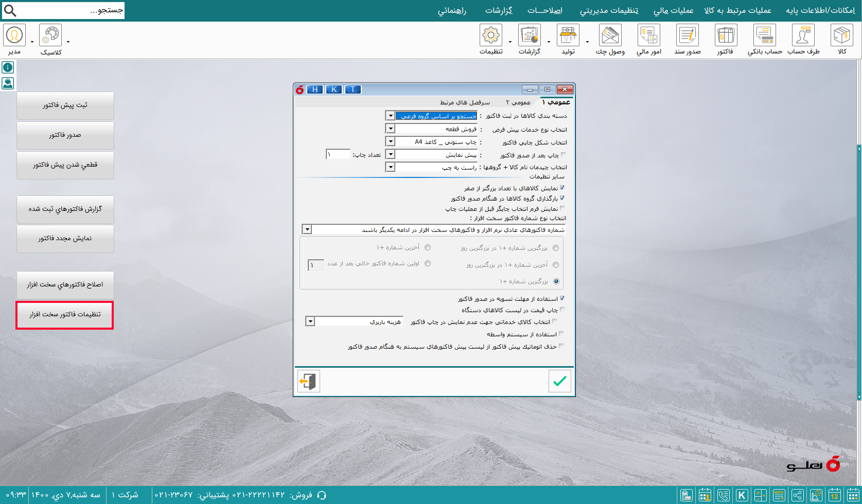Screen dimensions: 862x504
Task: Toggle استفاده از سيستم واسطه checkbox
Action: click(x=561, y=334)
